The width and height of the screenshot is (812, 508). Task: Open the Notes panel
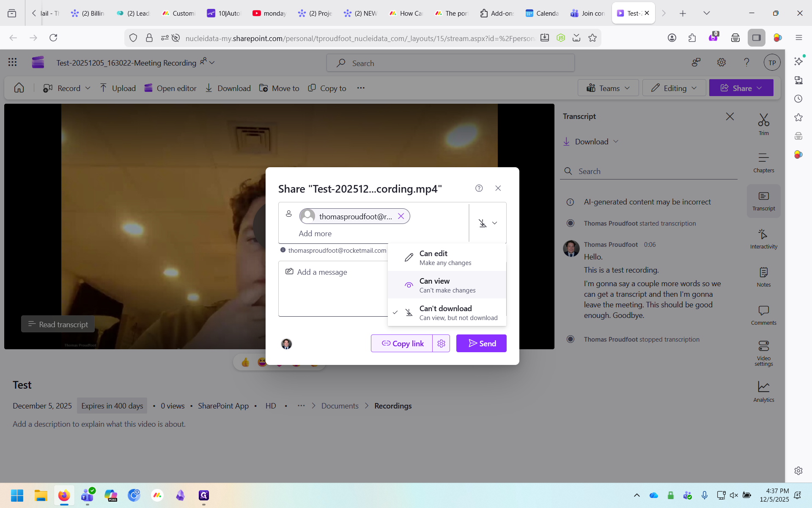[x=763, y=277]
